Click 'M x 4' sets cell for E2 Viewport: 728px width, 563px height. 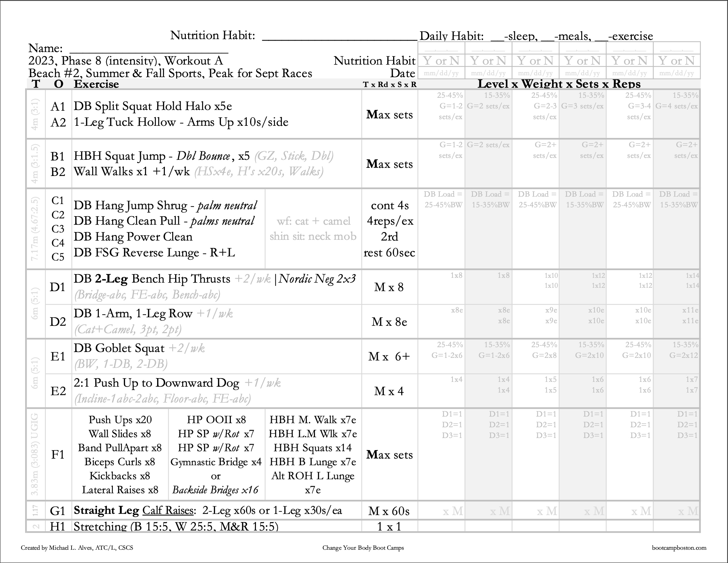click(x=389, y=391)
